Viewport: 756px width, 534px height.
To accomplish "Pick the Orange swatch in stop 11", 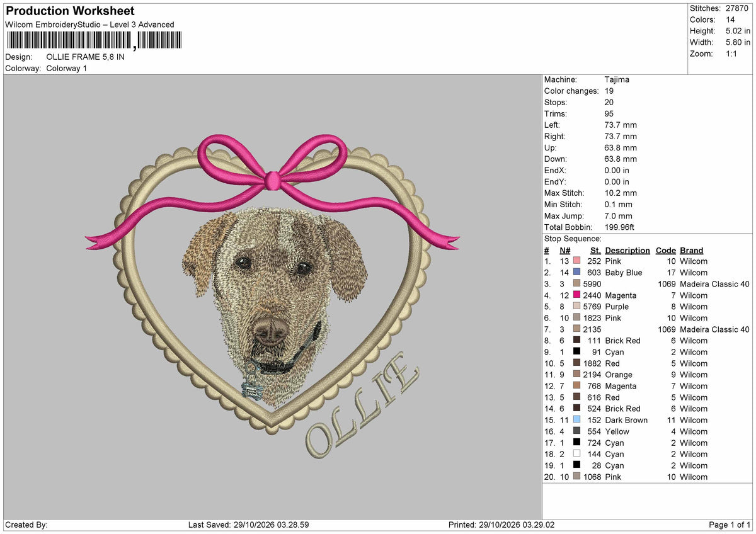I will (576, 375).
